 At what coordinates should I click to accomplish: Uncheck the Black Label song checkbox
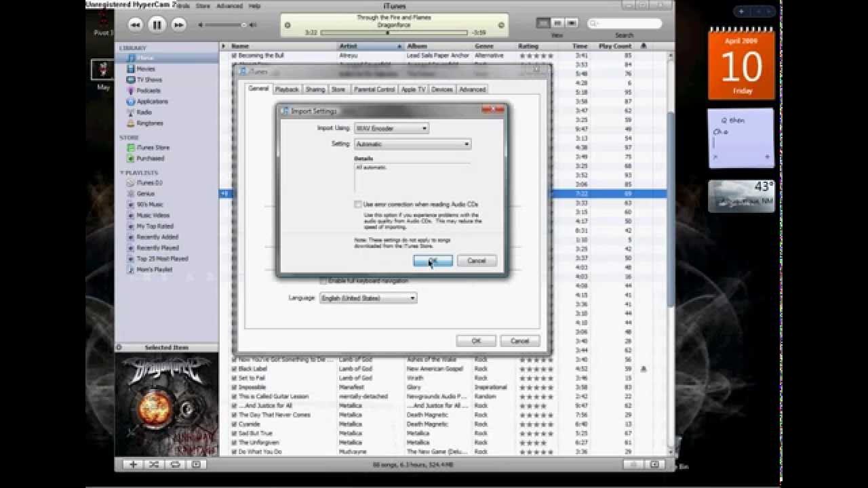[234, 369]
